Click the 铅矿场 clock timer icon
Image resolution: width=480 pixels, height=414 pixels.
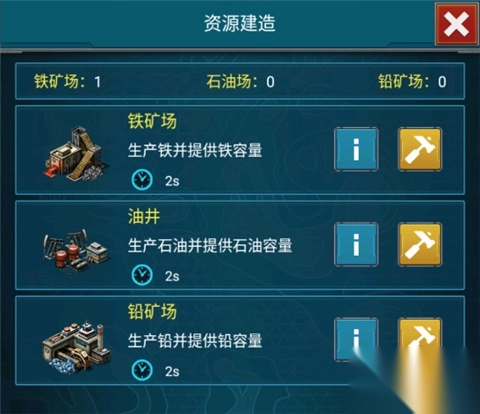tap(142, 370)
